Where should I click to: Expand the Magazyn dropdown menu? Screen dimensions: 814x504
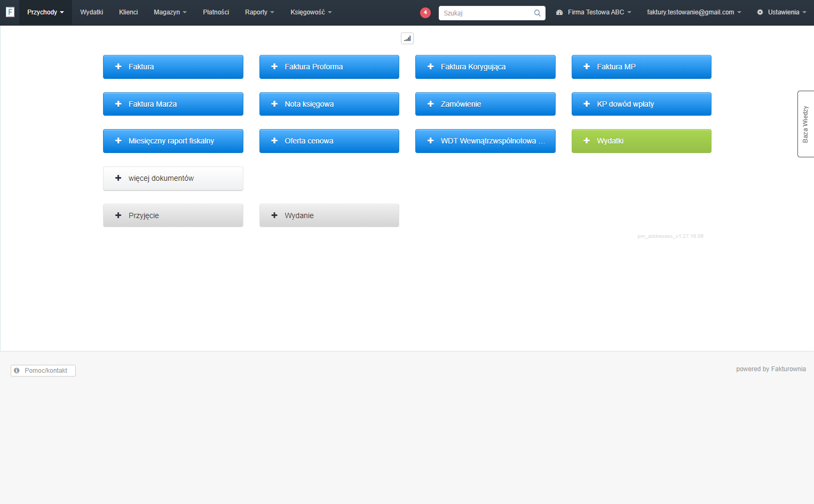pyautogui.click(x=170, y=12)
